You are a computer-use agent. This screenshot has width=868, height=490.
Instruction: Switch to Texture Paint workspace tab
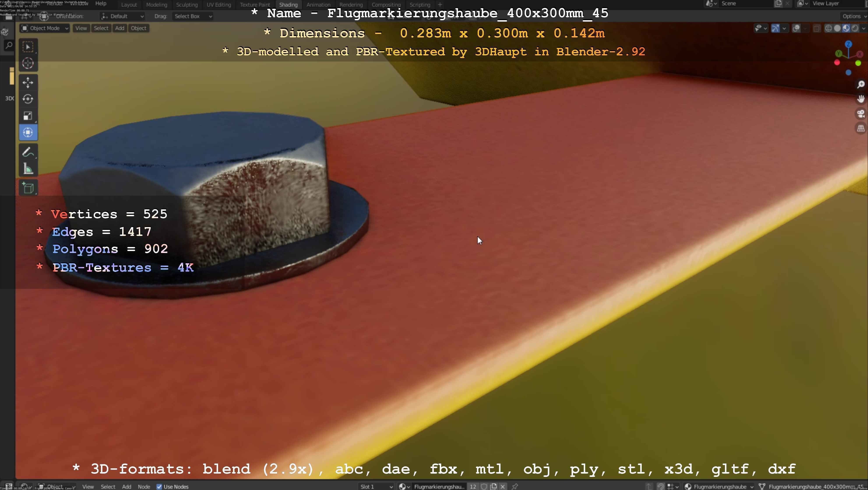point(255,5)
